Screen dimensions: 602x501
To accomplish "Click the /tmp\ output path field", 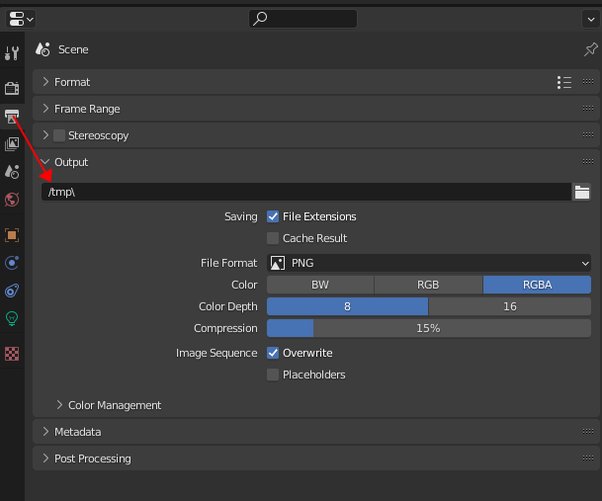I will point(306,192).
